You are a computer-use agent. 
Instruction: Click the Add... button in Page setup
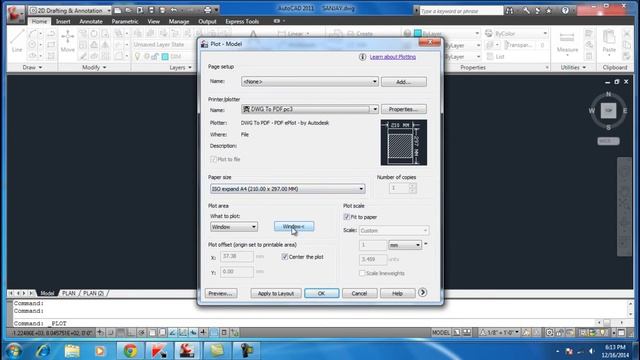(x=404, y=82)
